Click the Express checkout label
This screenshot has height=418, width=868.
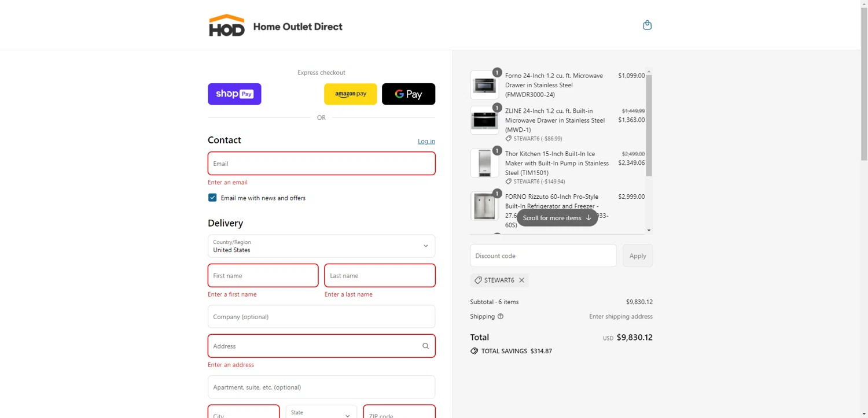(x=321, y=72)
